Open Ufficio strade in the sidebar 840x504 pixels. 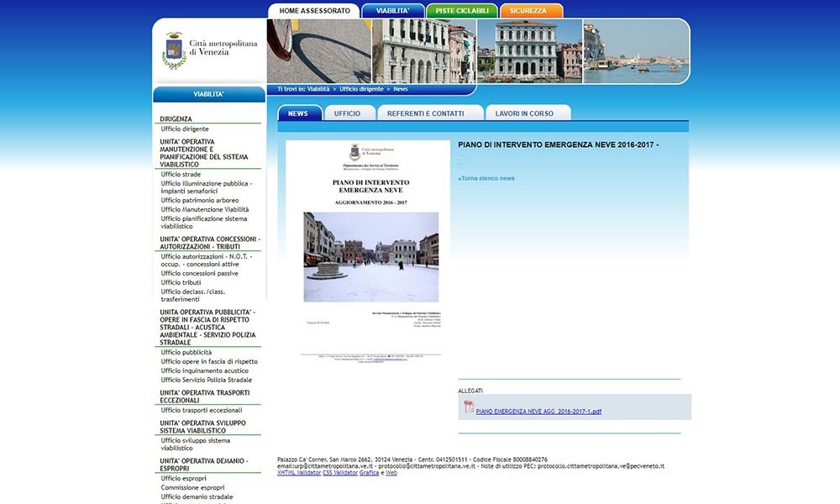pos(181,175)
